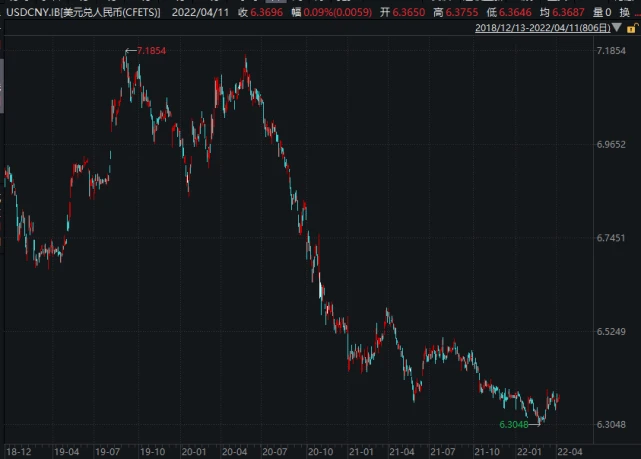The image size is (641, 459).
Task: Click the 6.9652 level on price axis
Action: click(611, 144)
